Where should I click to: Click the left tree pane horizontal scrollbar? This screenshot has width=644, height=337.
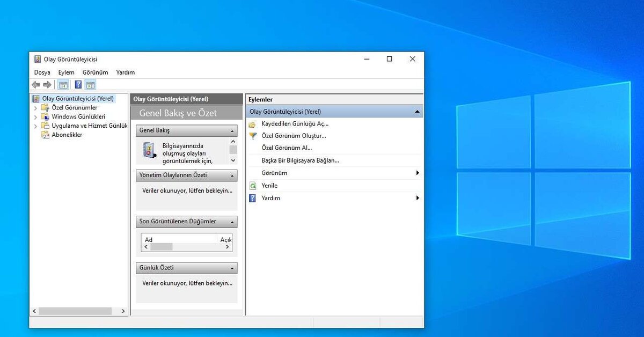point(75,311)
